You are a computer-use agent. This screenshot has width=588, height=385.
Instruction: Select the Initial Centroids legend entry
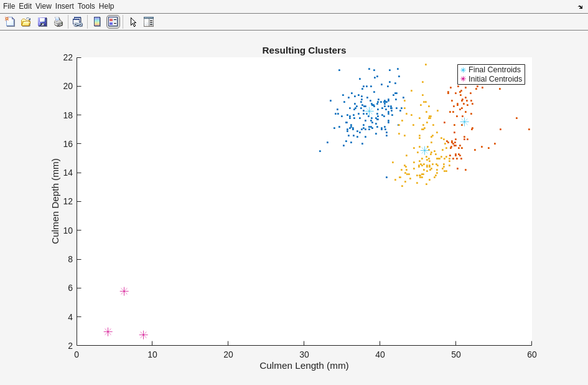tap(495, 79)
